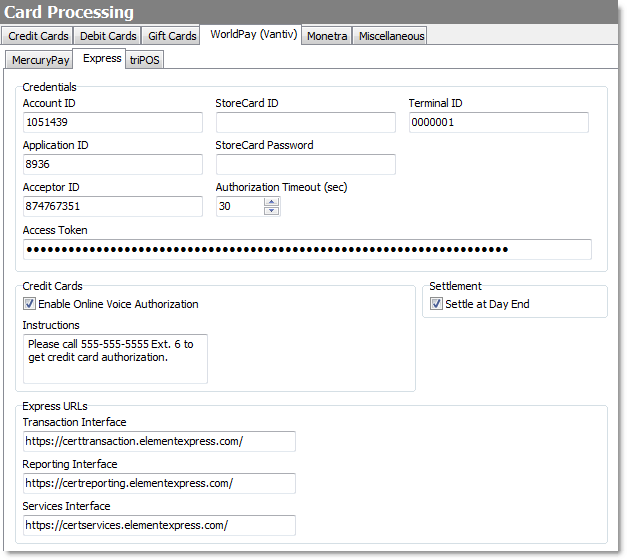Image resolution: width=627 pixels, height=560 pixels.
Task: Toggle Enable Online Voice Authorization checkbox
Action: (x=29, y=304)
